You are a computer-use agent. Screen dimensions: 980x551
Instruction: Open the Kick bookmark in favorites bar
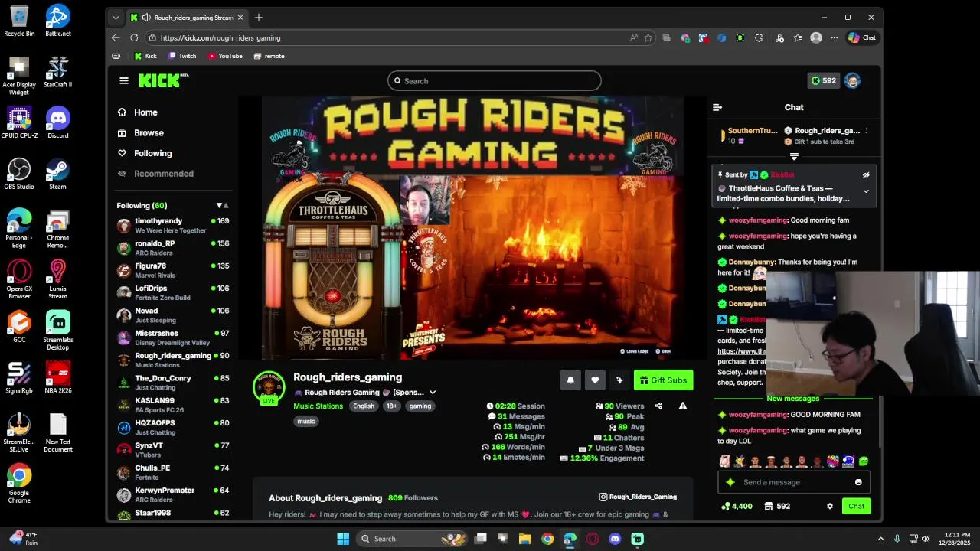coord(145,56)
